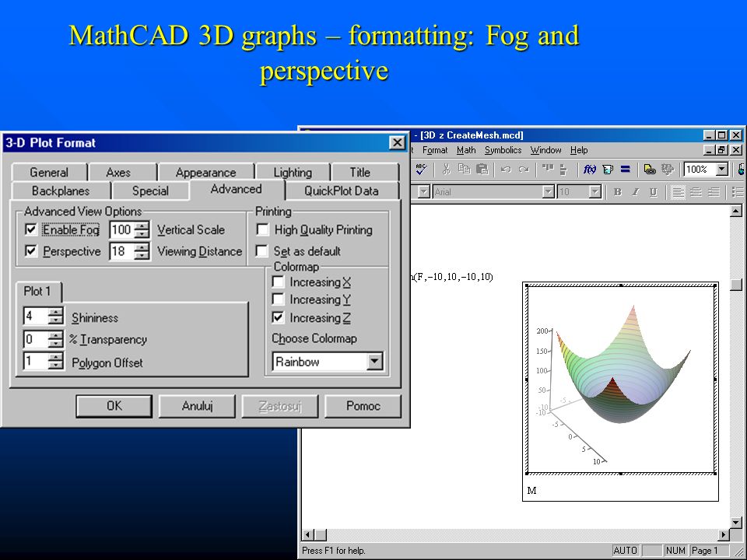Align regions across using the toolbar icon
Screen dimensions: 747x560
click(x=548, y=169)
